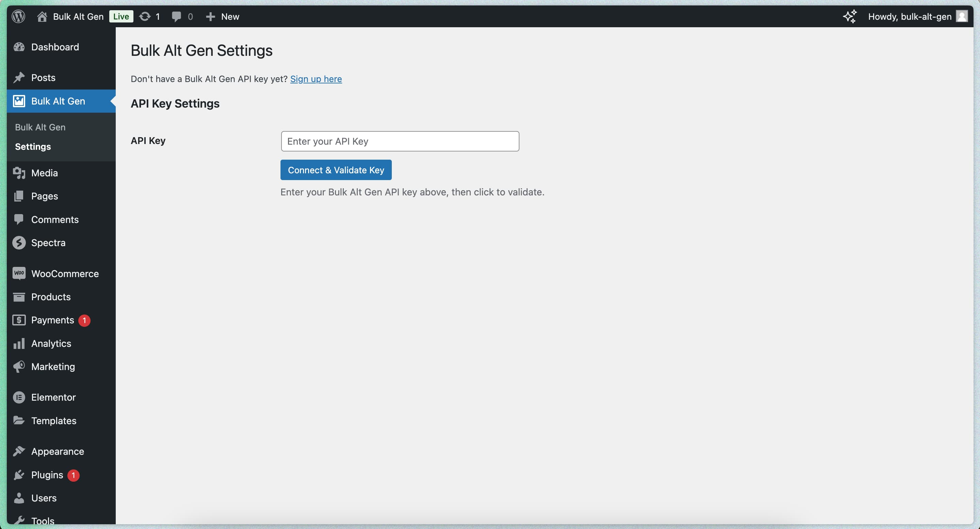
Task: Click the sparkle AI icon near Howdy
Action: click(850, 16)
